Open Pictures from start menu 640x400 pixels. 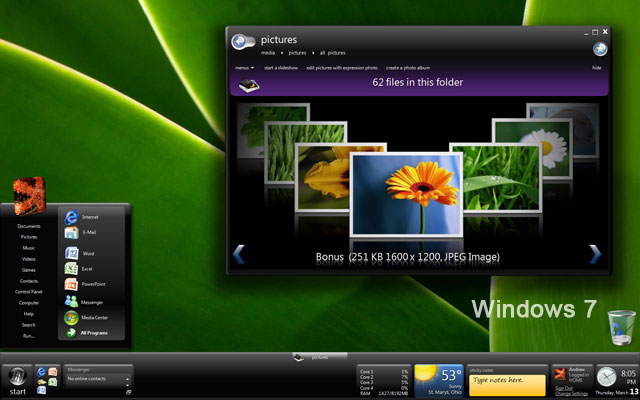coord(29,237)
